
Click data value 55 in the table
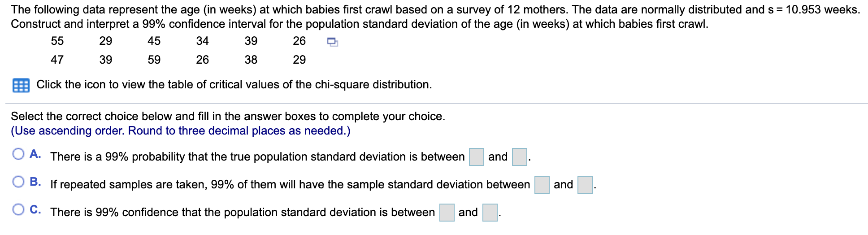tap(57, 41)
